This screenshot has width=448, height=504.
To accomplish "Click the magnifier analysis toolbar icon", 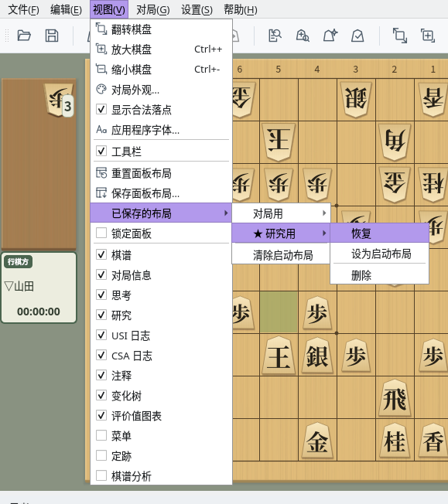I will tap(303, 36).
